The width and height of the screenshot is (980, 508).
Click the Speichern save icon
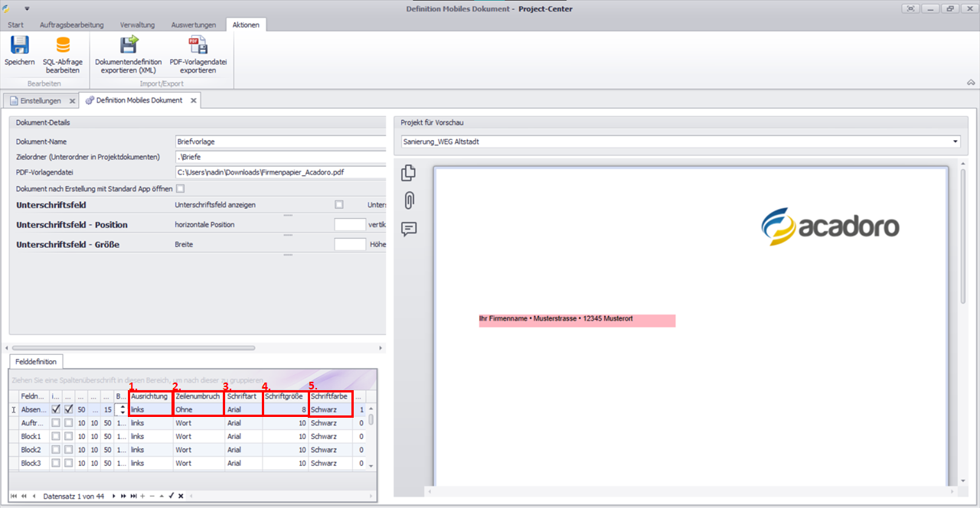pyautogui.click(x=19, y=45)
